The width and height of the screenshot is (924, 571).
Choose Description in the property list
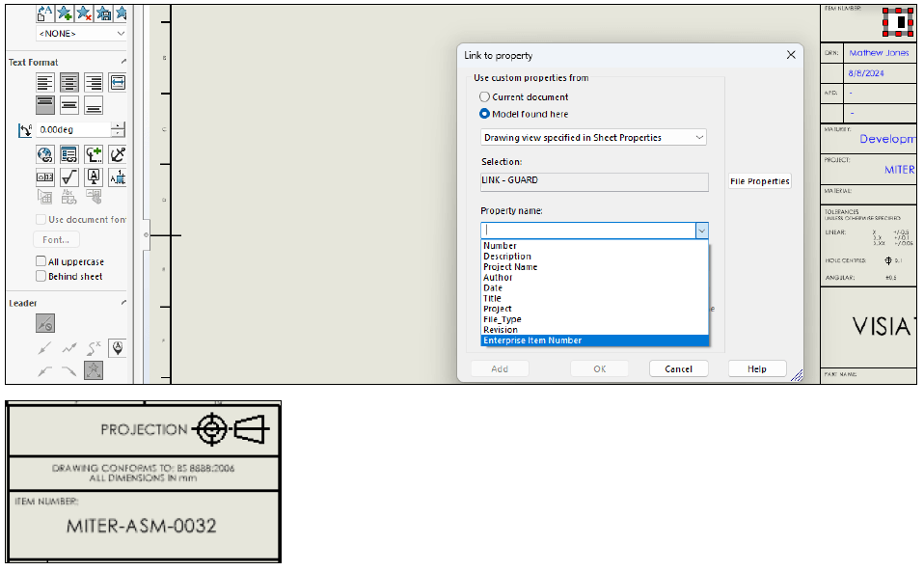tap(507, 257)
